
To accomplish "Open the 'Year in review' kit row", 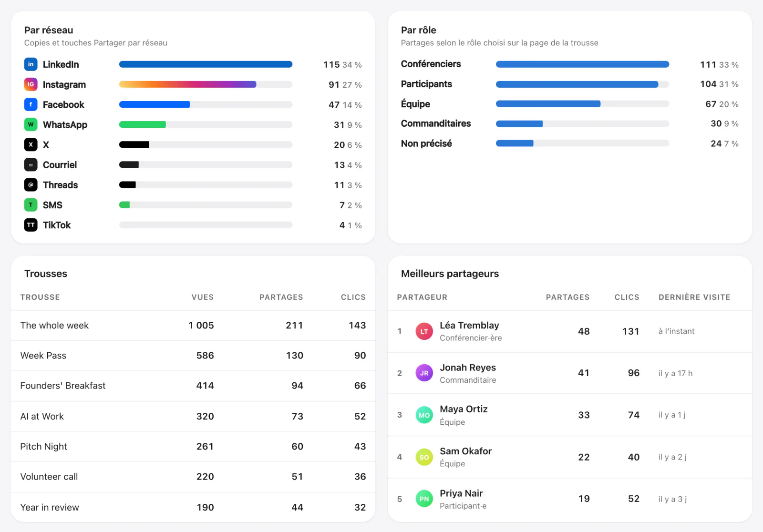I will tap(193, 507).
